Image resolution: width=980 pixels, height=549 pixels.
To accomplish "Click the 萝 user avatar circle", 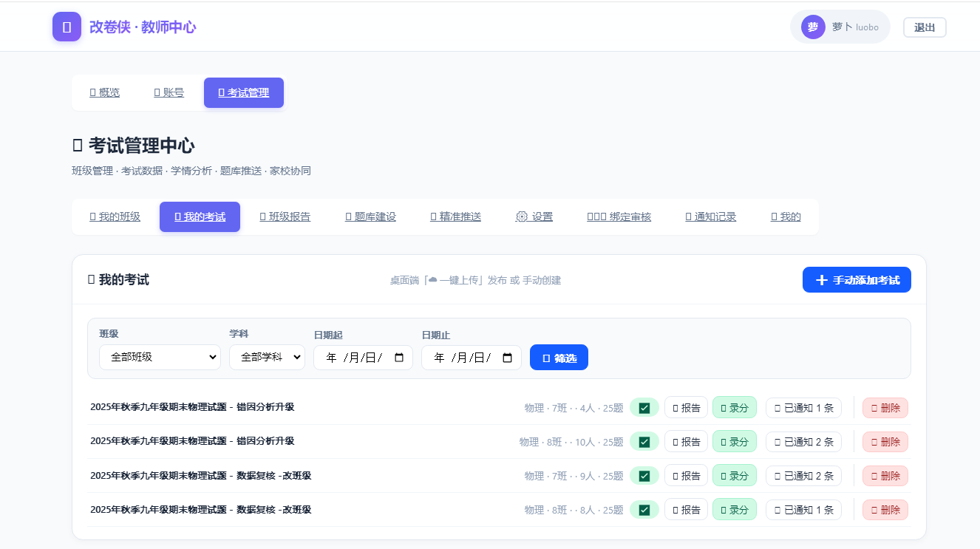I will (x=813, y=27).
